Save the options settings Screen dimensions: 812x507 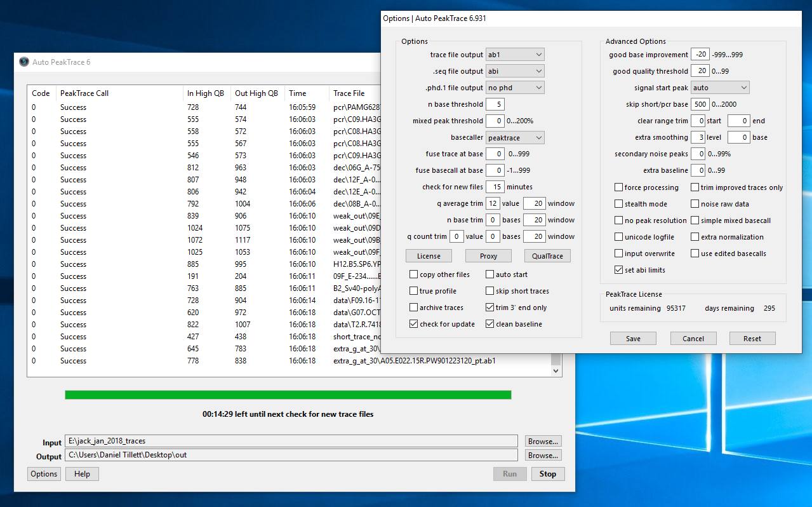pyautogui.click(x=633, y=339)
